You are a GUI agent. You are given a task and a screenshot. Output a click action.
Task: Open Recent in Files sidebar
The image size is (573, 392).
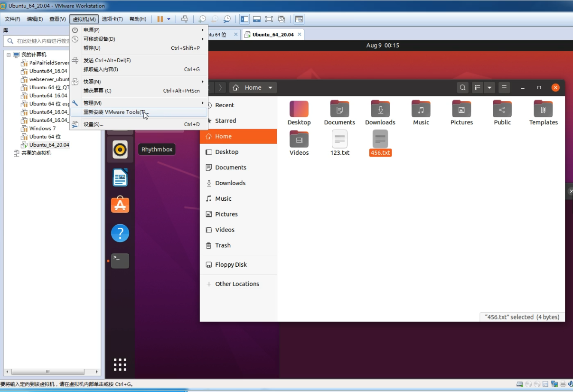pos(238,105)
